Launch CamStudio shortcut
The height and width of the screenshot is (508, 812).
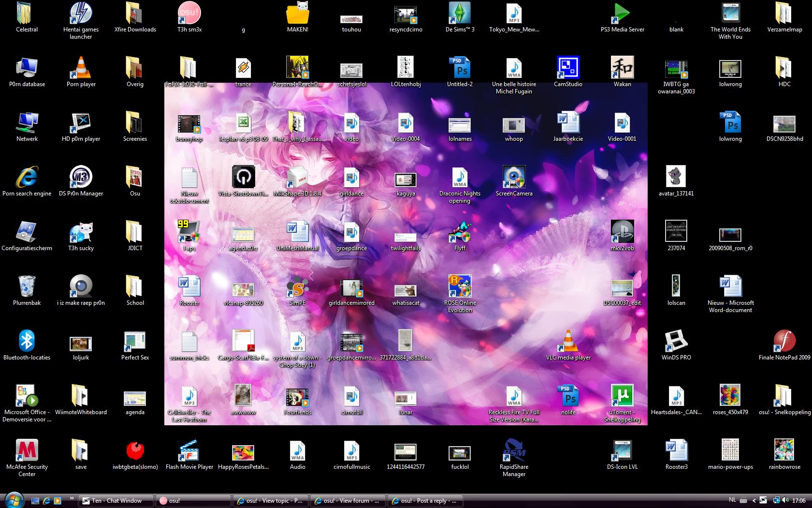[568, 73]
